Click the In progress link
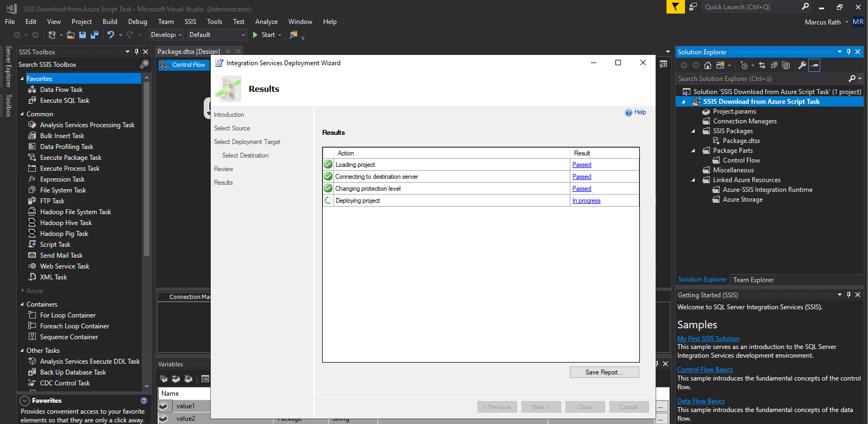 pos(586,201)
